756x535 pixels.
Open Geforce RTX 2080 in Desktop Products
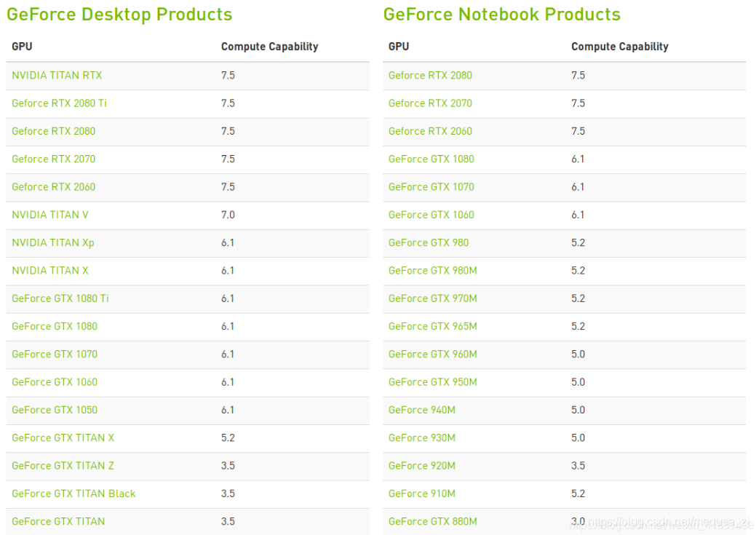click(x=54, y=131)
